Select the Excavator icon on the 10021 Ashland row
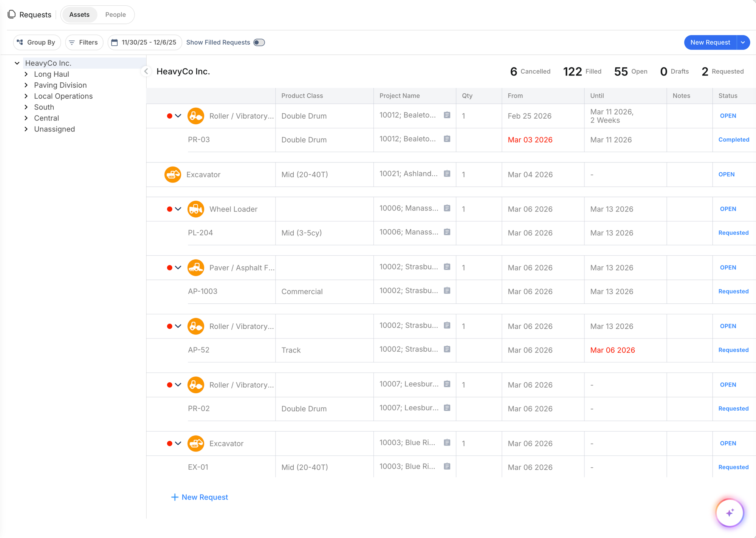Viewport: 756px width, 538px height. pyautogui.click(x=173, y=174)
